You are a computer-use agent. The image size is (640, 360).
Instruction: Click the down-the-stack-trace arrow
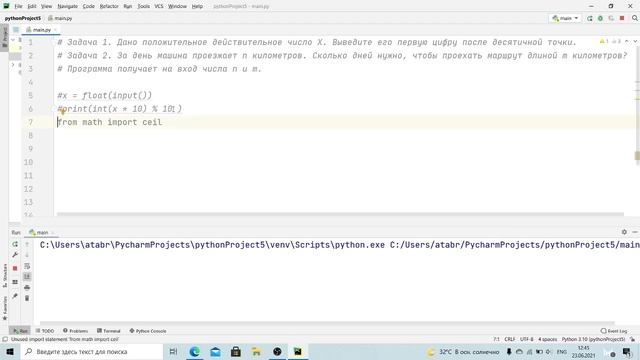point(27,255)
